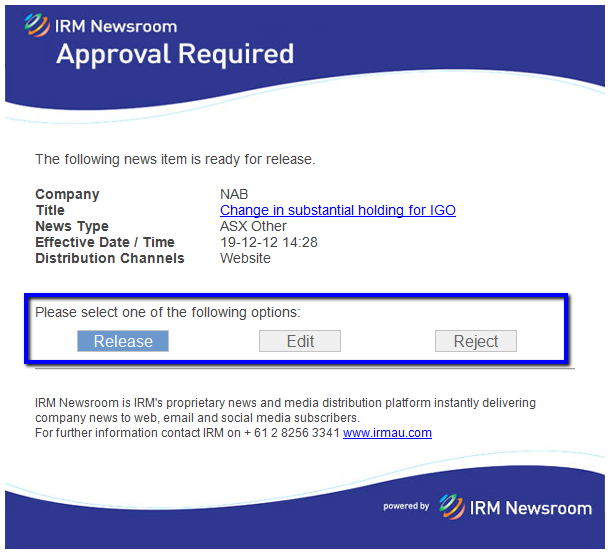Click the 'Effective Date / Time' label
This screenshot has width=611, height=555.
click(x=105, y=242)
